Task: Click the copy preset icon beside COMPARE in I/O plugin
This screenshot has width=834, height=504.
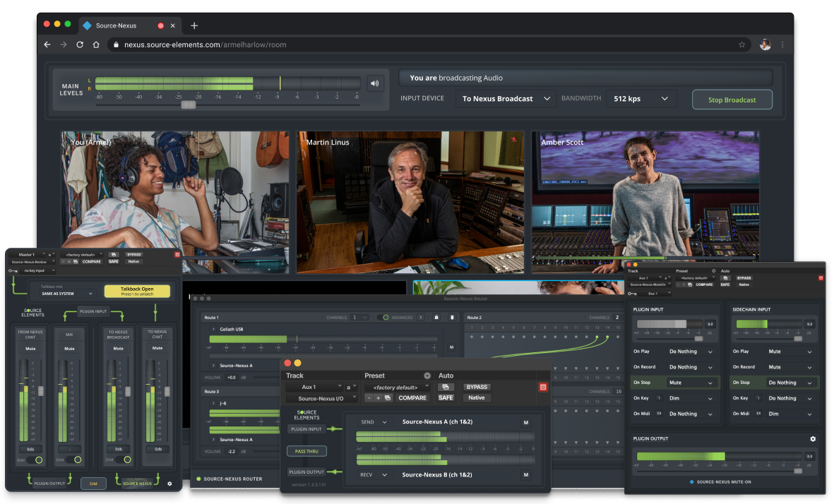Action: (x=388, y=397)
